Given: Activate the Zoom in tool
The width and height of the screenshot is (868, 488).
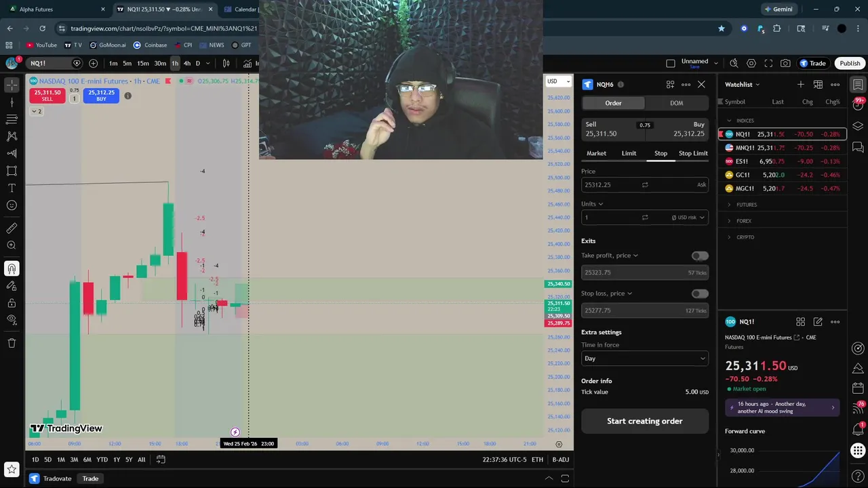Looking at the screenshot, I should click(12, 245).
